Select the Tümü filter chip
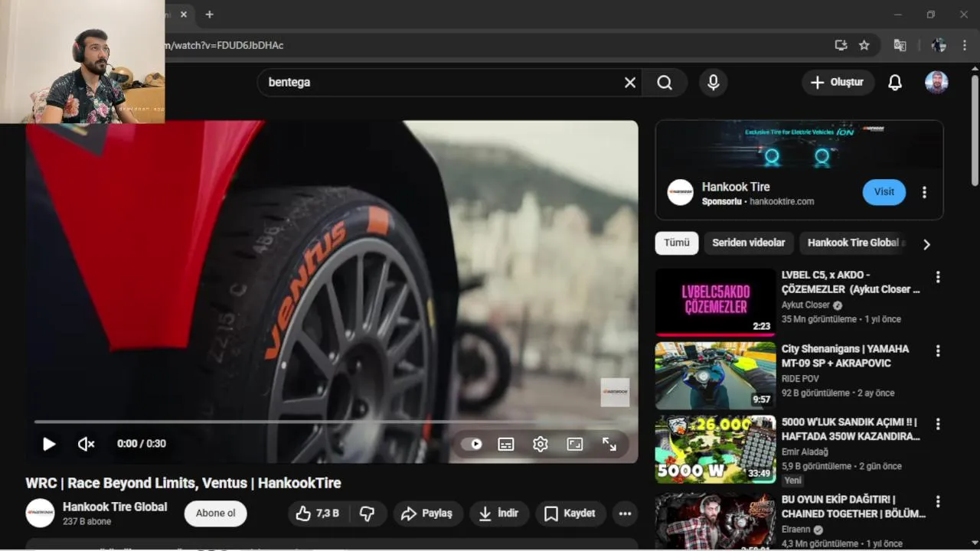Image resolution: width=980 pixels, height=551 pixels. tap(677, 243)
